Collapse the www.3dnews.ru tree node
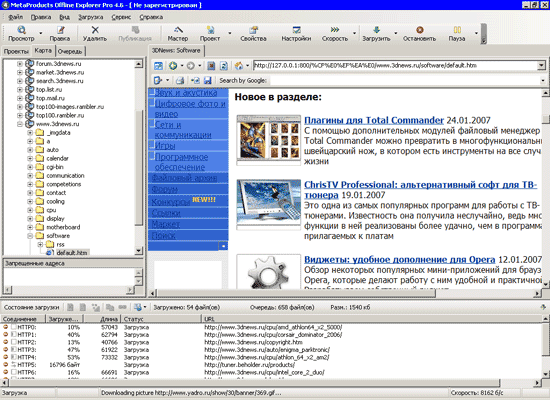The width and height of the screenshot is (550, 400). pyautogui.click(x=20, y=124)
